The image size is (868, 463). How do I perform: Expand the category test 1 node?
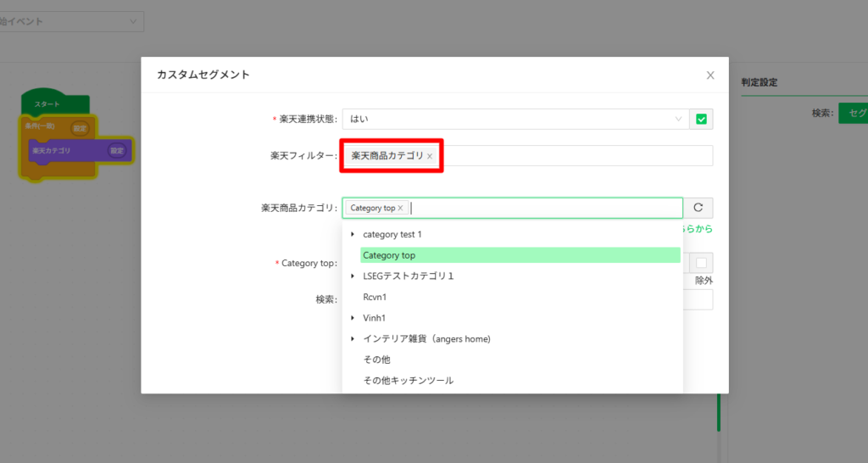point(352,234)
